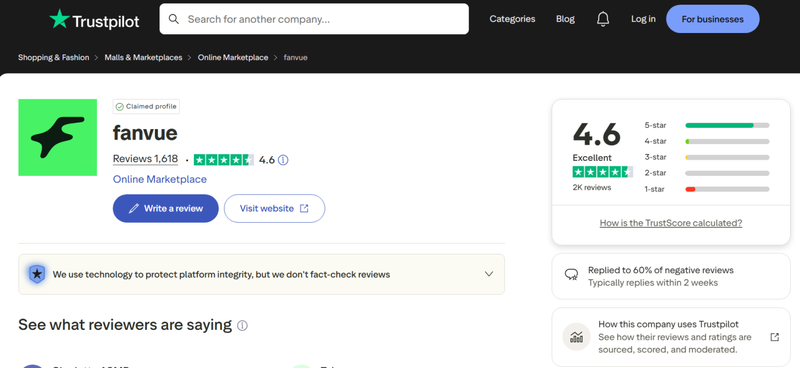Click the shield star integrity icon
This screenshot has height=368, width=800.
37,274
